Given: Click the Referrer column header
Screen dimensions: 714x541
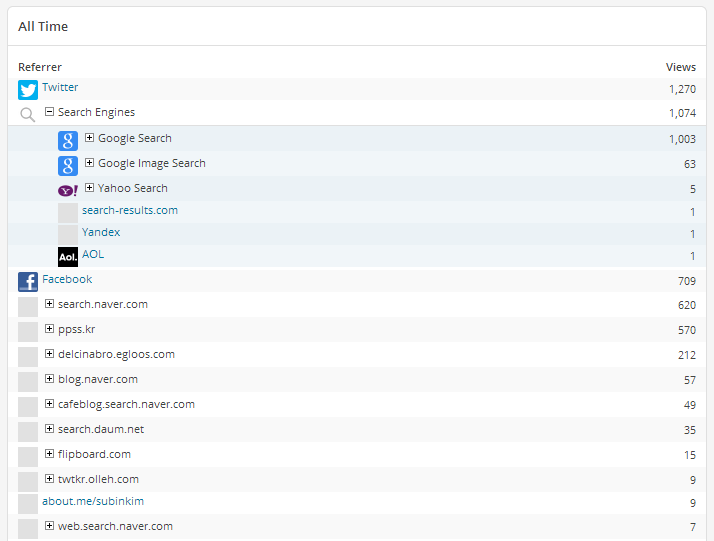Looking at the screenshot, I should (x=40, y=67).
